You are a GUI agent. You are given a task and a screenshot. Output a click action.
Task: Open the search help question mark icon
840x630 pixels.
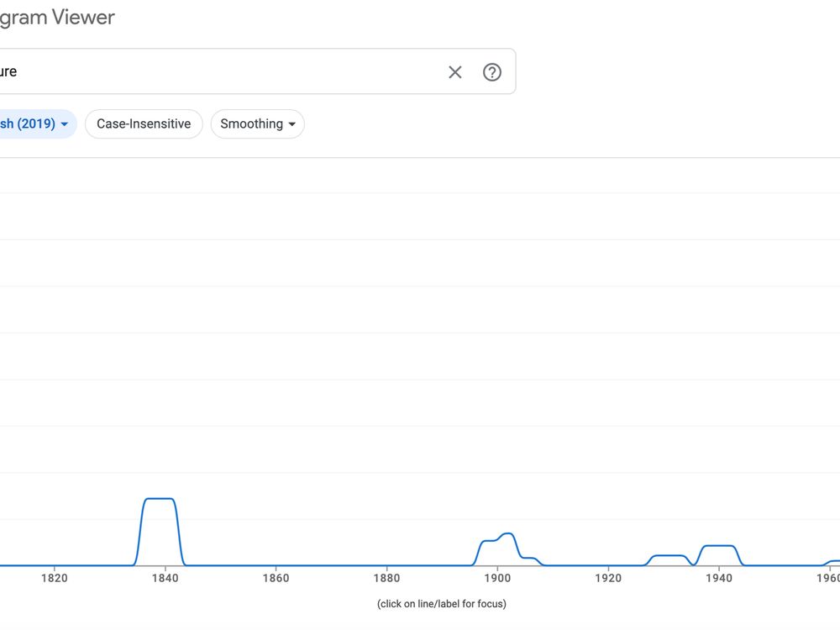(x=492, y=72)
